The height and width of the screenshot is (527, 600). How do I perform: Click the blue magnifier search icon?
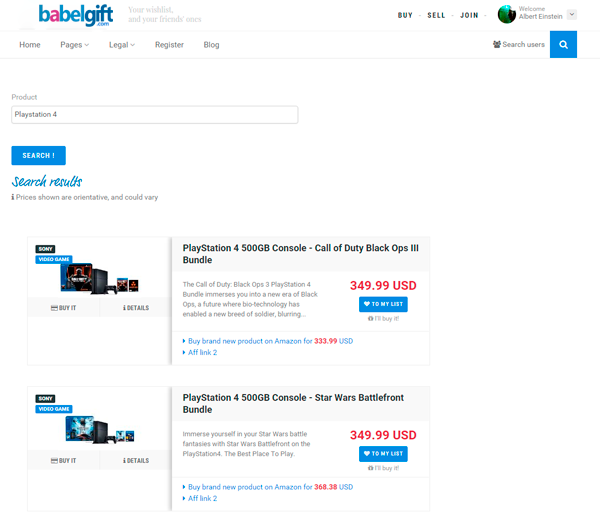(563, 44)
